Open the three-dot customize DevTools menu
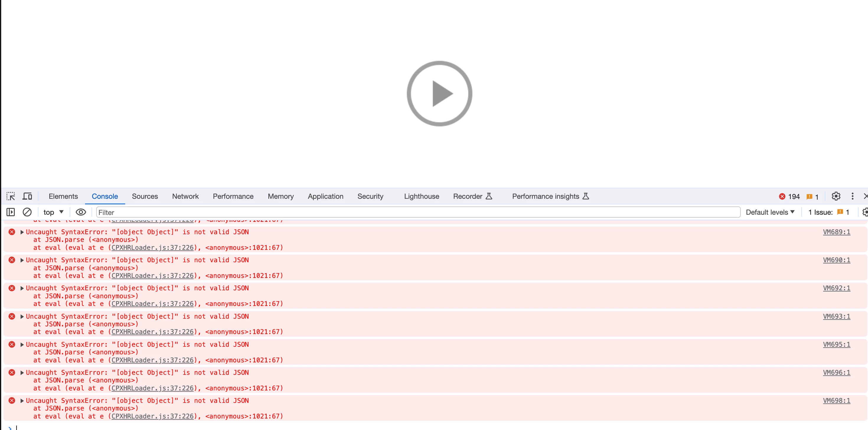The width and height of the screenshot is (868, 430). (x=853, y=196)
